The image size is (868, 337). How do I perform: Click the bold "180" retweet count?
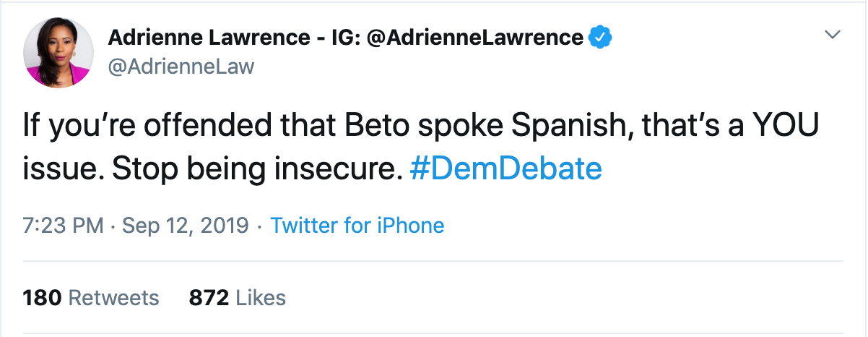click(42, 297)
